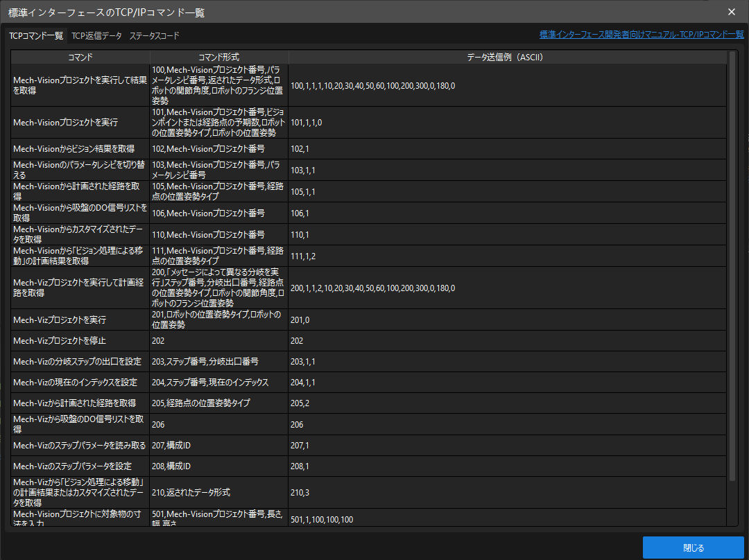Select the Mech-Vizプロジェクトを停止 command cell

tap(80, 341)
